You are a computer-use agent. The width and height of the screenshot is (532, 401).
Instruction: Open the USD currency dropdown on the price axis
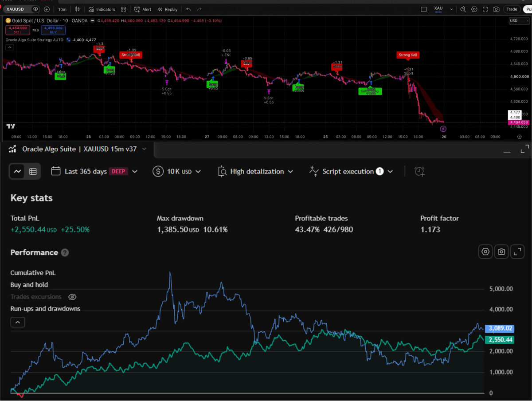click(519, 21)
